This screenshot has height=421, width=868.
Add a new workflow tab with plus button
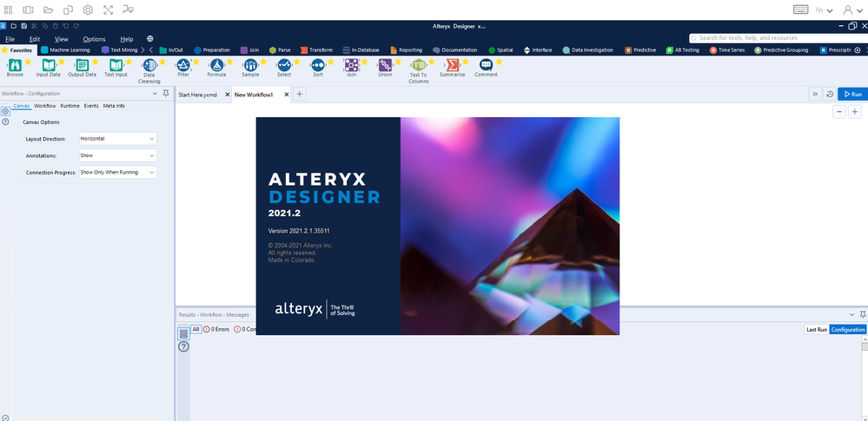[x=300, y=94]
